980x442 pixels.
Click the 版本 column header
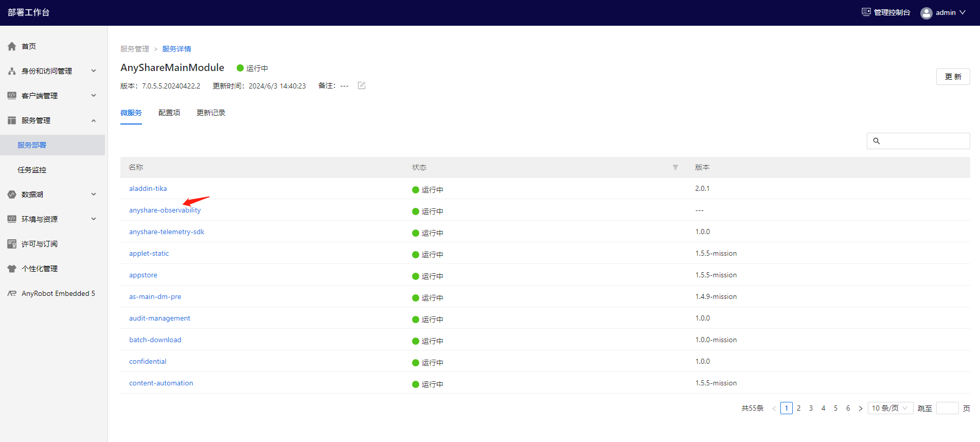coord(702,167)
